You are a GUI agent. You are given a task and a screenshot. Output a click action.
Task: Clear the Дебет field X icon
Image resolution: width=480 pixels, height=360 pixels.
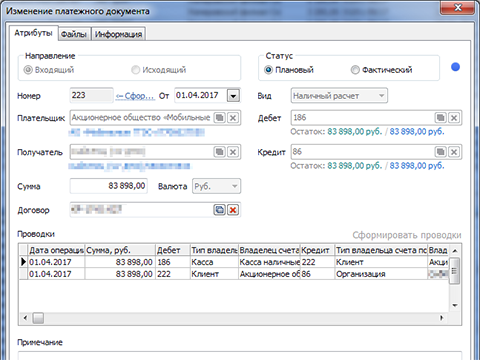click(454, 118)
